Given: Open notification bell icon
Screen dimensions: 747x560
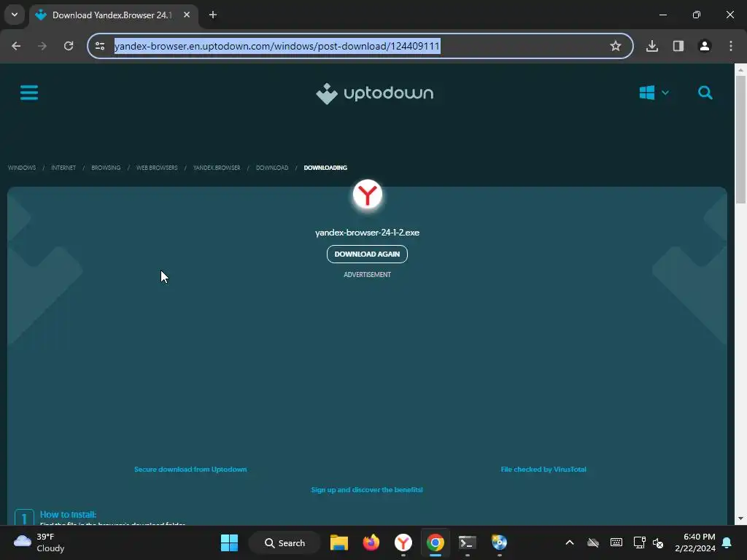Looking at the screenshot, I should (x=727, y=542).
